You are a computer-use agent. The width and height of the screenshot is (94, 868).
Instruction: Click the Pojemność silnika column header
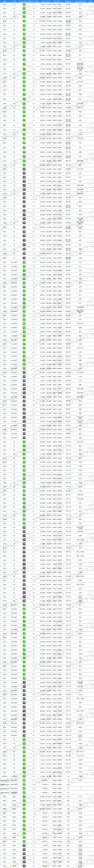pos(33,1)
